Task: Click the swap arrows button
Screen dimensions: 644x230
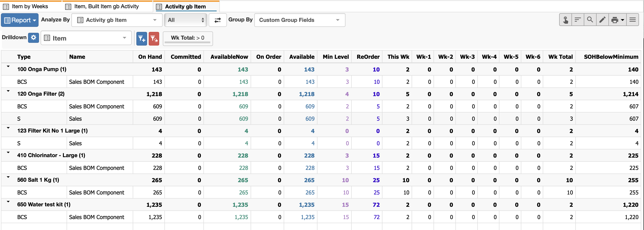Action: click(x=218, y=20)
